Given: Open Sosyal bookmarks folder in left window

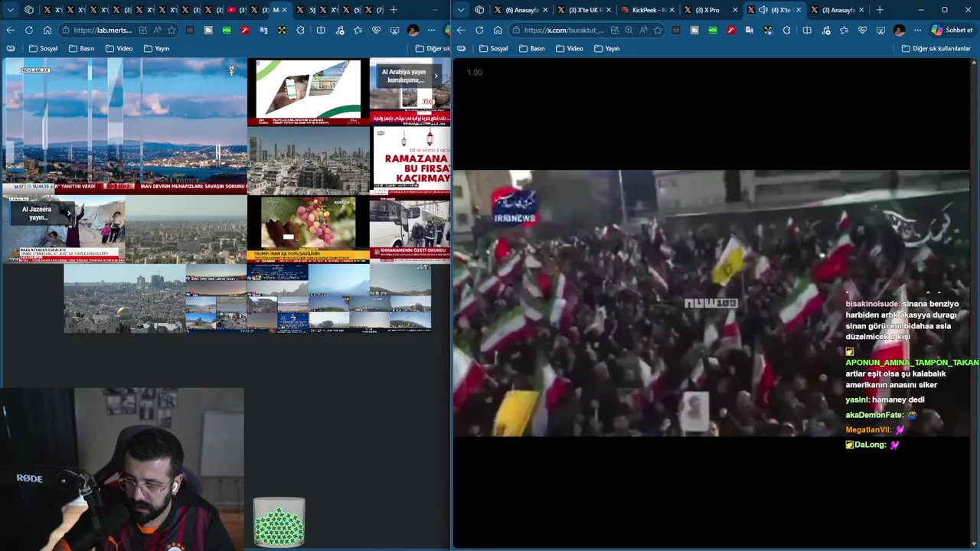Looking at the screenshot, I should click(43, 48).
